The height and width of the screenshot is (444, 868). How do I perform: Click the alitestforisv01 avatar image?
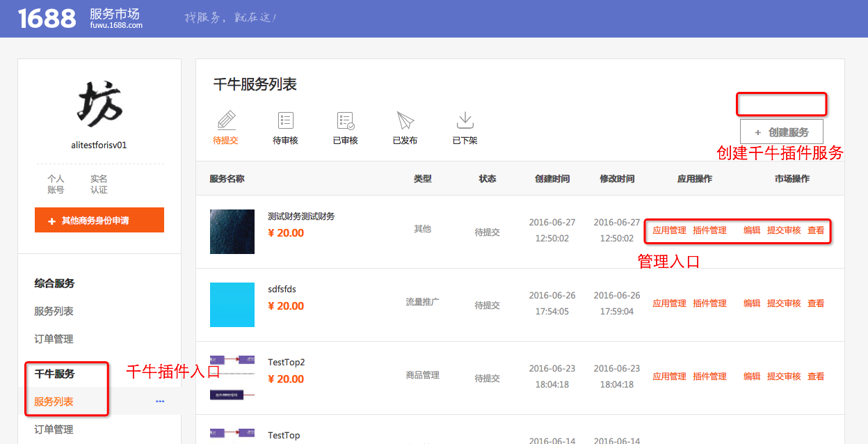pyautogui.click(x=99, y=104)
